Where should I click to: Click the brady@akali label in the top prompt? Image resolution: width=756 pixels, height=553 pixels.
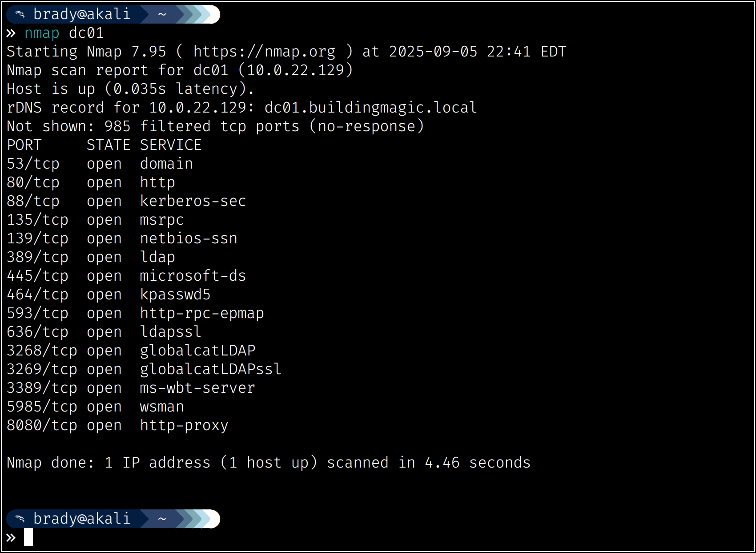pos(82,14)
